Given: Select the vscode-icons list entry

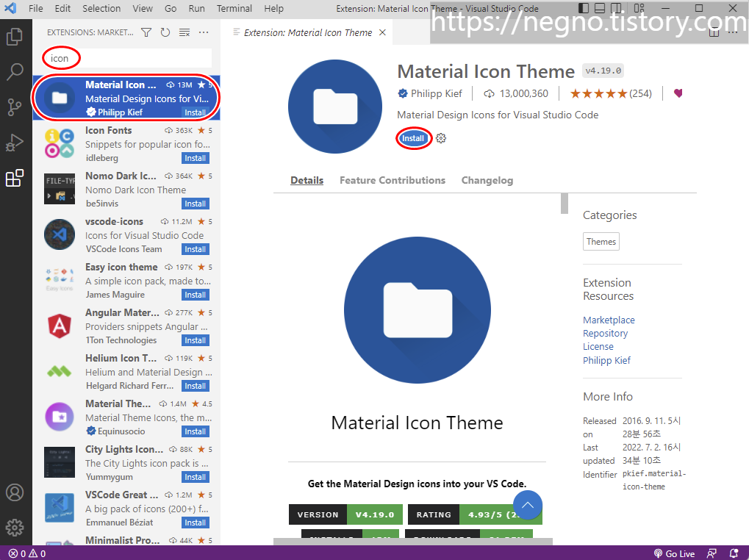Looking at the screenshot, I should (x=126, y=235).
